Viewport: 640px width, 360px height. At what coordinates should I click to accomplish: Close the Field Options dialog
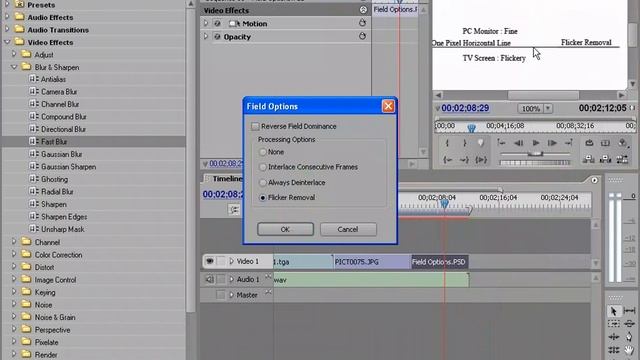point(388,107)
